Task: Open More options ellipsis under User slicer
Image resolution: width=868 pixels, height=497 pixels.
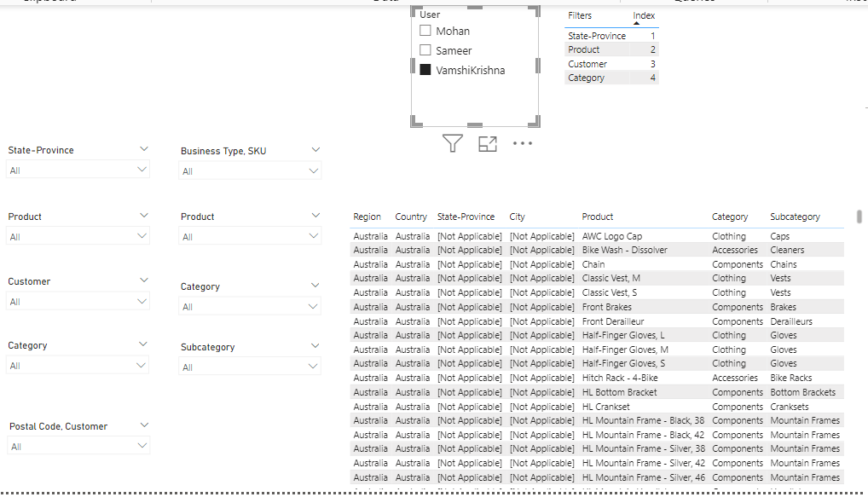Action: point(522,143)
